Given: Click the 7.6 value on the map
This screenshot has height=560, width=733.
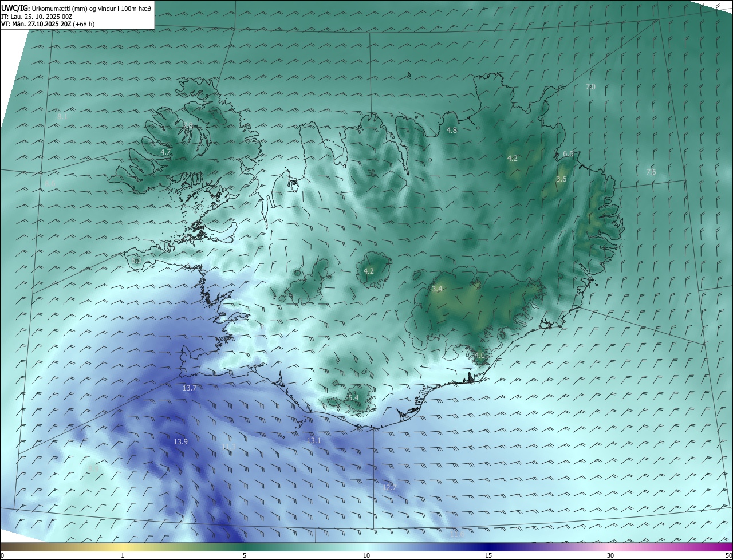Looking at the screenshot, I should tap(651, 172).
